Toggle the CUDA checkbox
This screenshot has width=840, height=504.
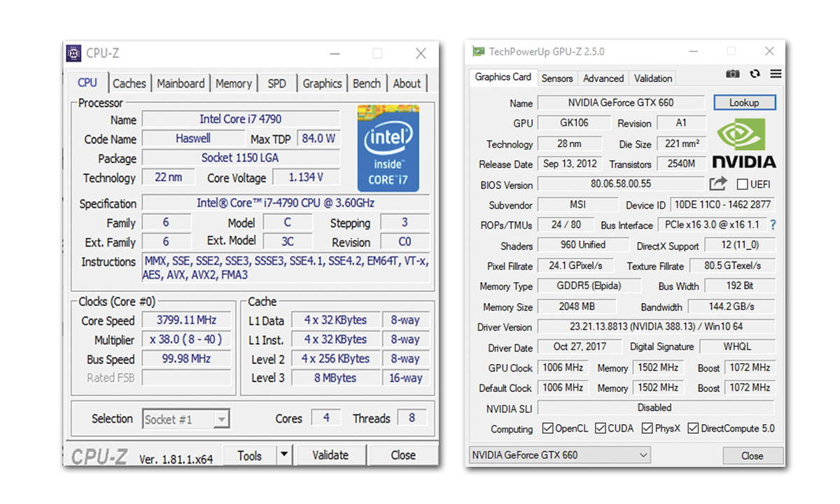coord(601,428)
